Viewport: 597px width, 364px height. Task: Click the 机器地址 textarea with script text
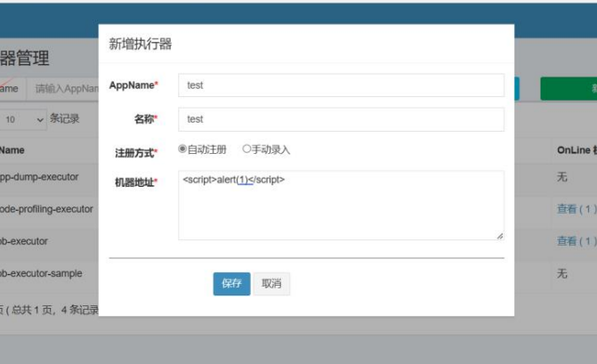coord(341,206)
